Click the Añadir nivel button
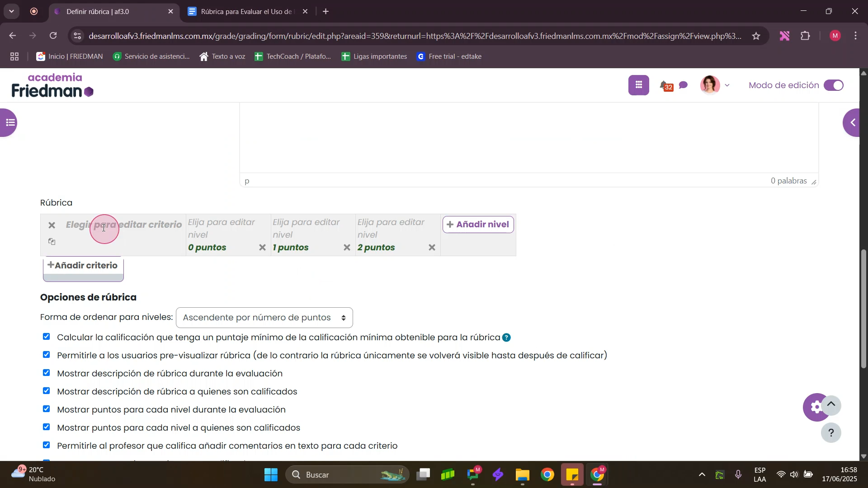Screen dimensions: 868x488 coord(478,225)
